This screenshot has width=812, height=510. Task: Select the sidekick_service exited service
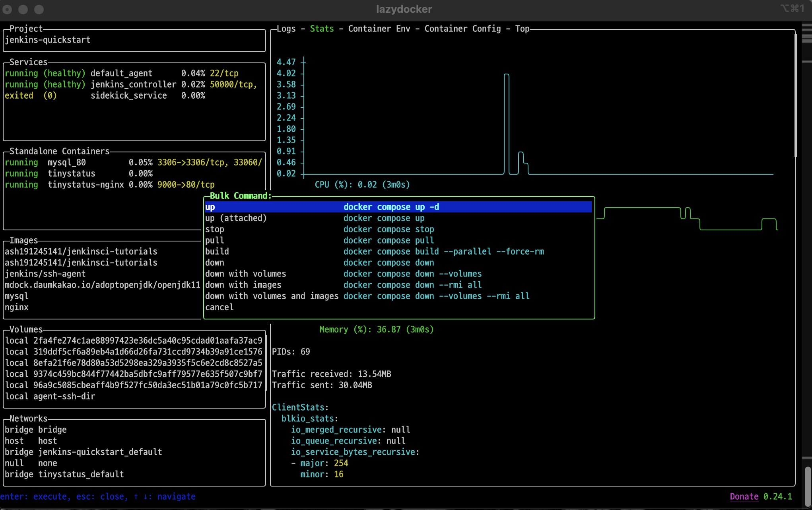(x=128, y=95)
